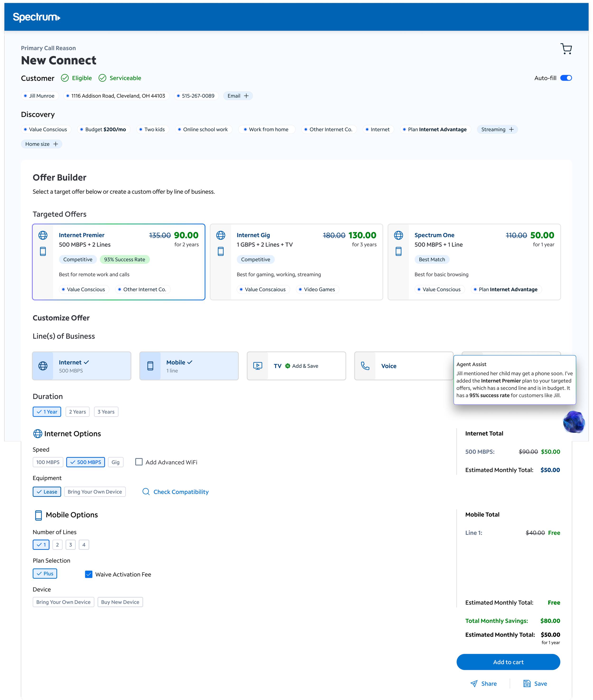
Task: Click the Buy New Device button
Action: (120, 602)
